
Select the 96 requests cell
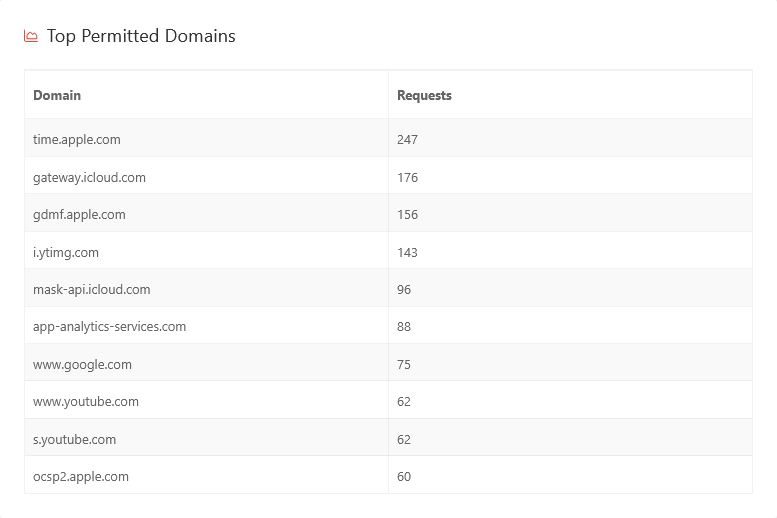point(404,290)
